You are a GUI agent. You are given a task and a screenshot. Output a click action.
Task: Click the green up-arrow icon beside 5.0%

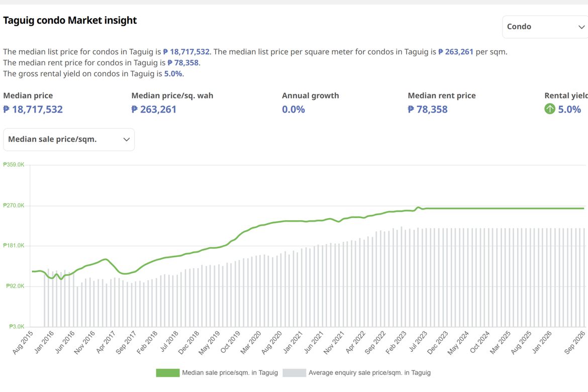click(550, 109)
